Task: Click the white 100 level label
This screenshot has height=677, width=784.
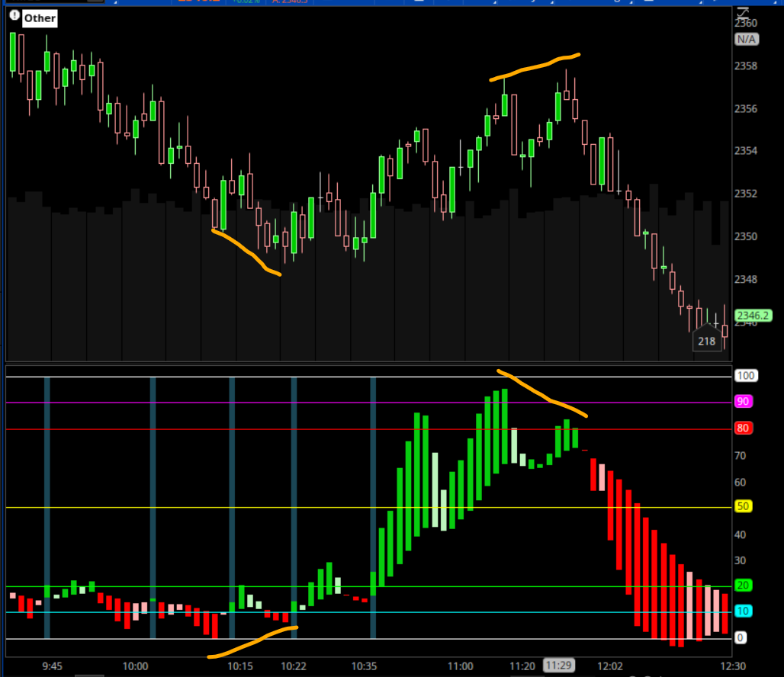Action: click(744, 376)
